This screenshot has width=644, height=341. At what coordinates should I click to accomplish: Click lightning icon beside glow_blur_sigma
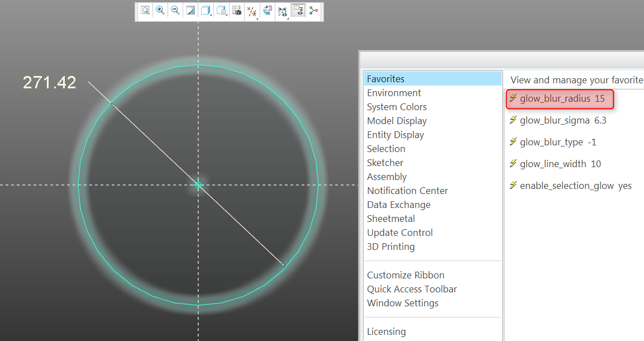coord(513,120)
